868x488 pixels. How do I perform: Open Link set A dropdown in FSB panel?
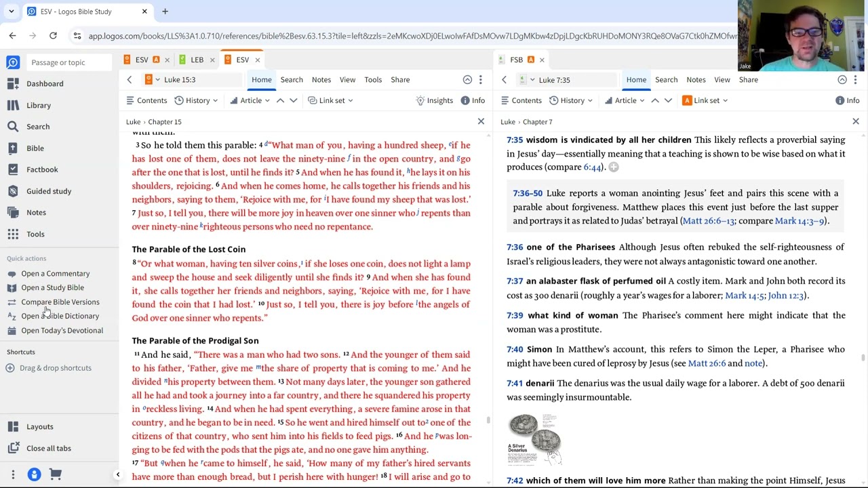pos(705,100)
